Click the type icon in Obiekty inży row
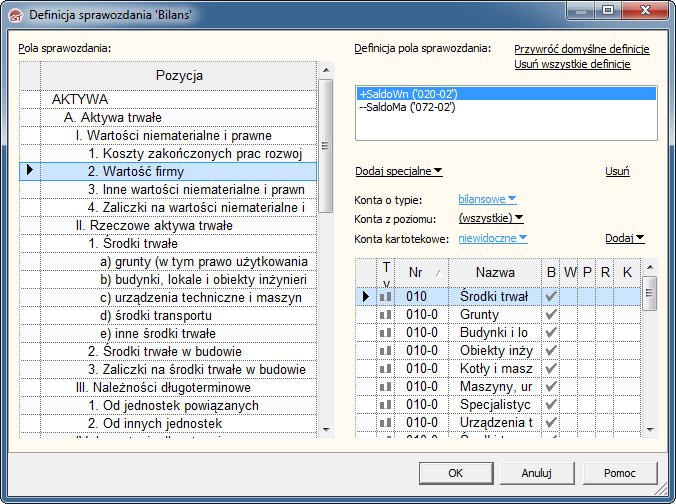The height and width of the screenshot is (504, 676). pyautogui.click(x=386, y=351)
